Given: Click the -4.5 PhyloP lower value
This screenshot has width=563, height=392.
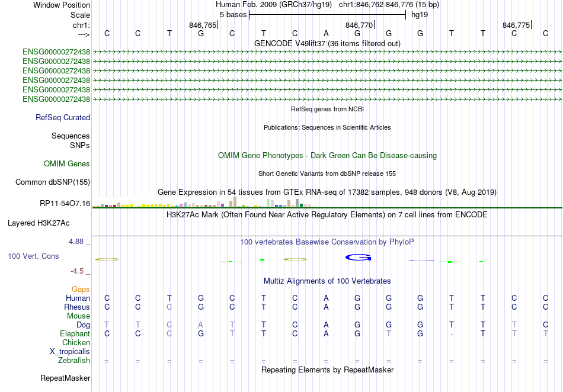Looking at the screenshot, I should (x=77, y=271).
